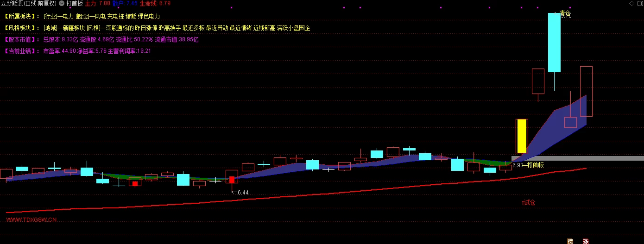Click the 市盈率:44.90 text
Image resolution: width=644 pixels, height=244 pixels.
click(x=60, y=51)
